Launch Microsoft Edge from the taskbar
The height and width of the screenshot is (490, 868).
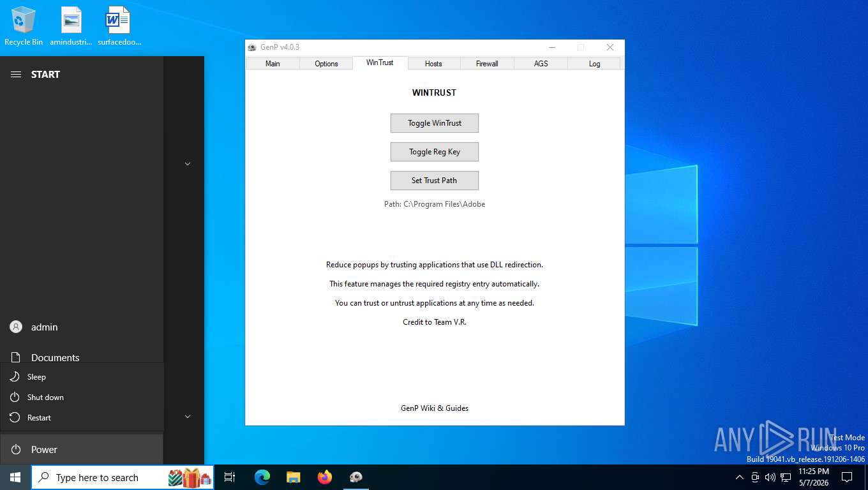(262, 477)
